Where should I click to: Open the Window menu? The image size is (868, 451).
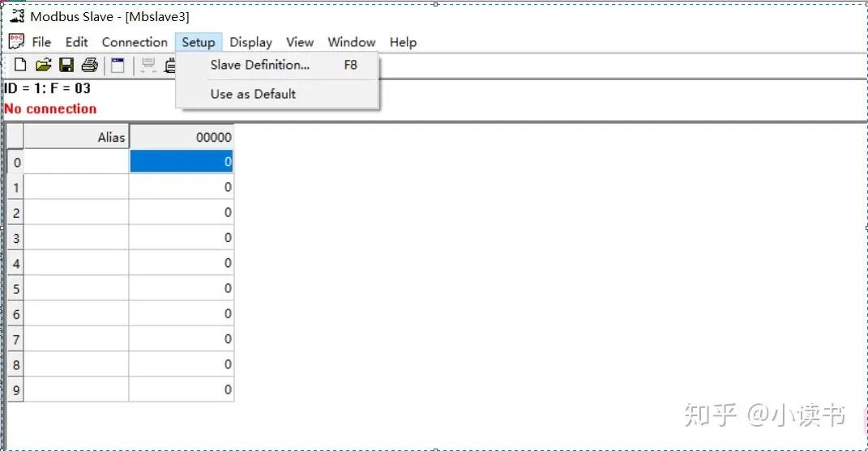(352, 42)
